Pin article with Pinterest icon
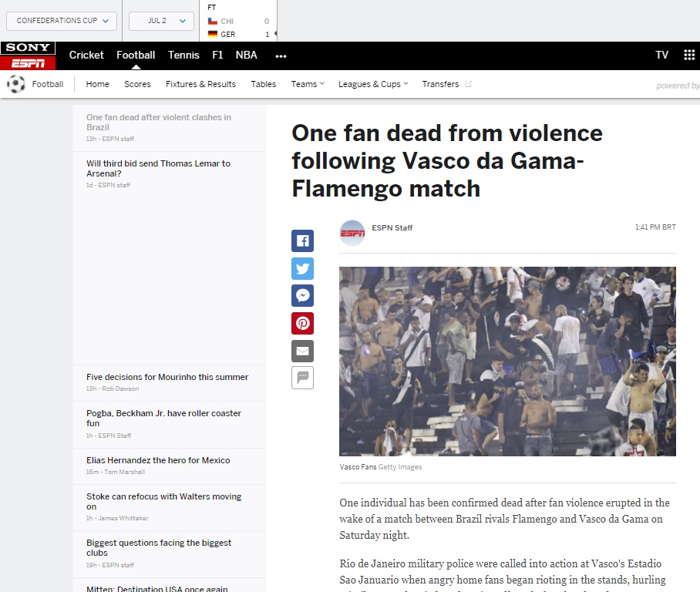Screen dimensions: 700x592 (x=302, y=323)
